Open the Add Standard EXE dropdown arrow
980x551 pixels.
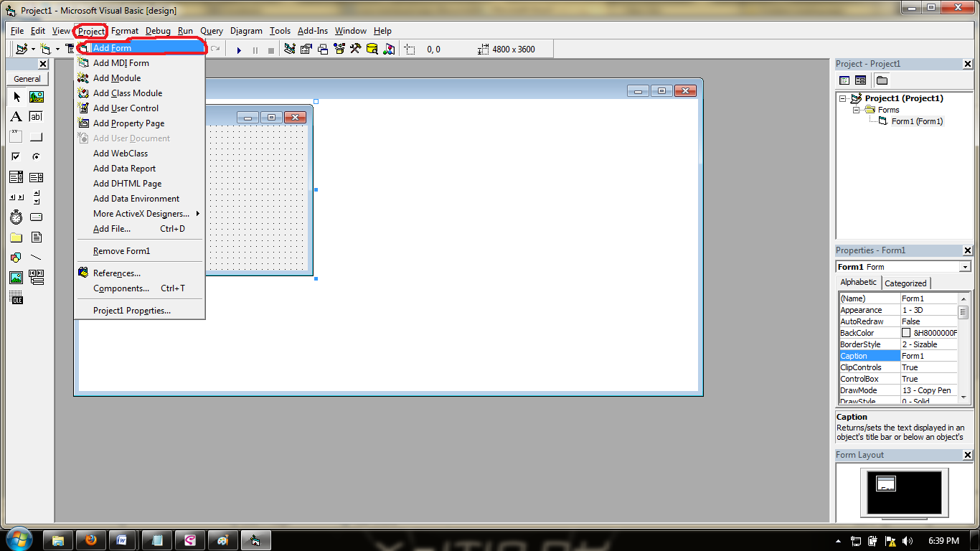(x=33, y=50)
